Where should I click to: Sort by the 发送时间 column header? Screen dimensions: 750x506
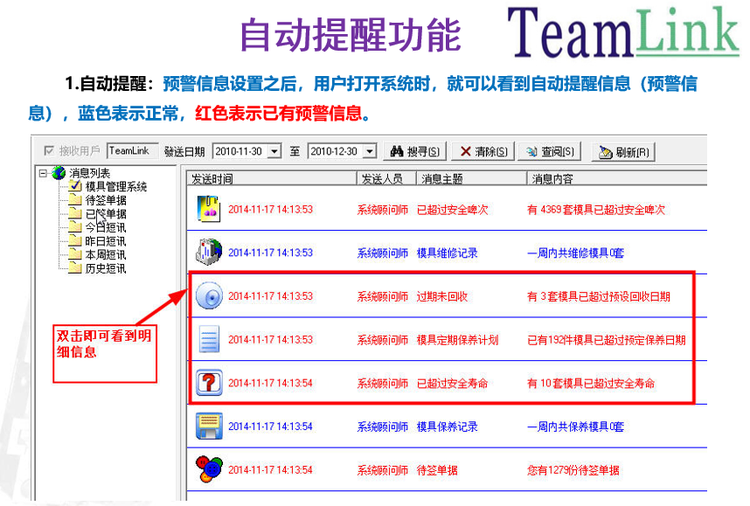tap(272, 179)
